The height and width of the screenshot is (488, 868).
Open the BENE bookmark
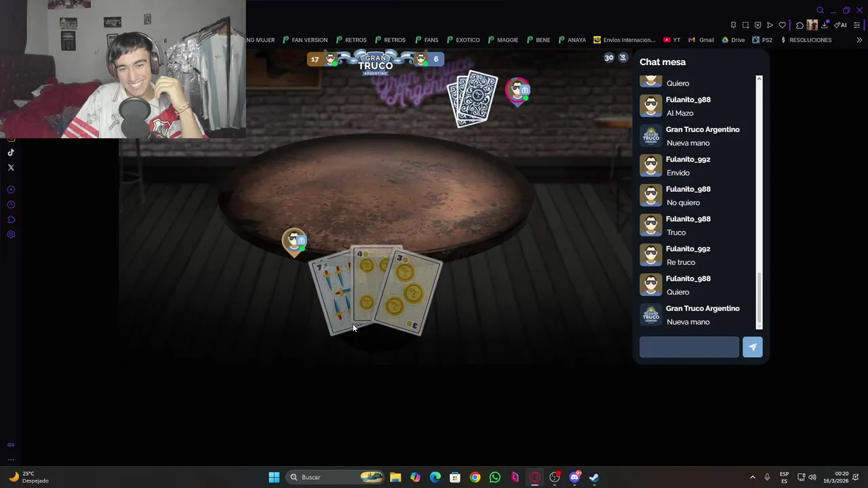coord(538,40)
